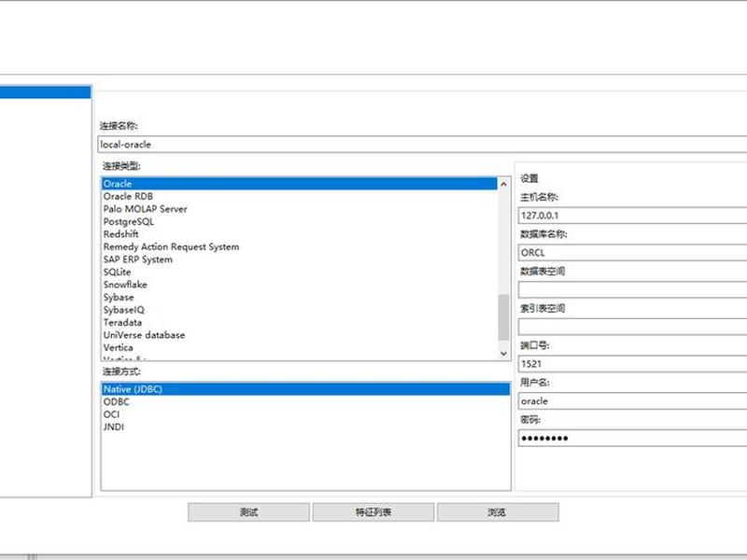The width and height of the screenshot is (747, 560).
Task: Click the masked password field
Action: pyautogui.click(x=633, y=438)
